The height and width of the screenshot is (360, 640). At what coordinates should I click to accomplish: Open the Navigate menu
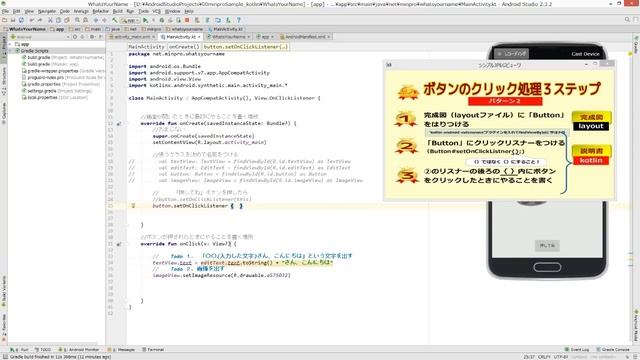coord(47,11)
